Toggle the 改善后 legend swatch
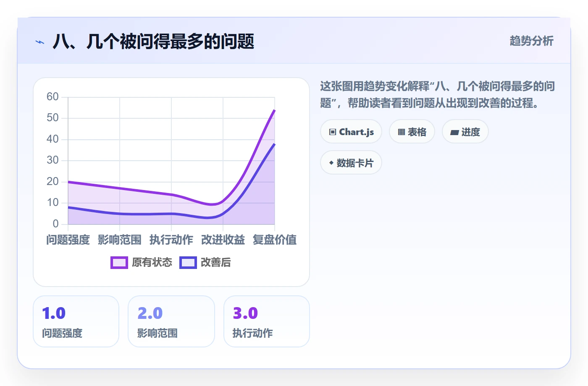This screenshot has width=588, height=386. [x=188, y=263]
